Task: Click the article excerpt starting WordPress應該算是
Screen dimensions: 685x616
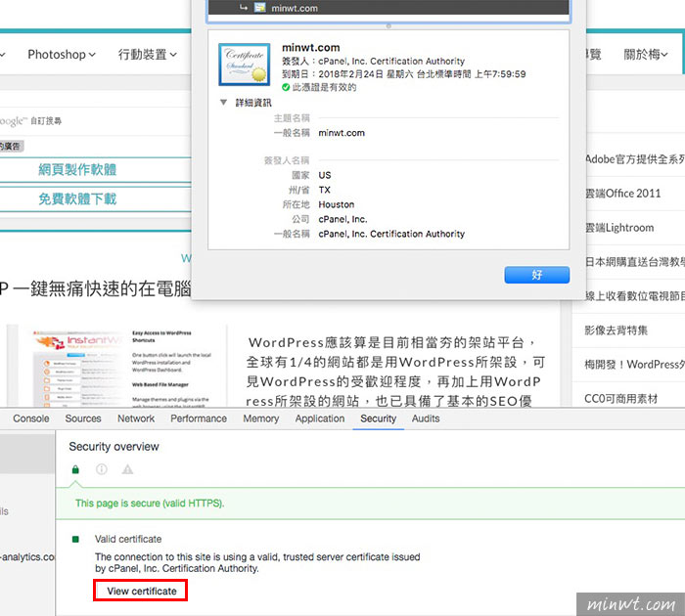Action: pyautogui.click(x=395, y=372)
